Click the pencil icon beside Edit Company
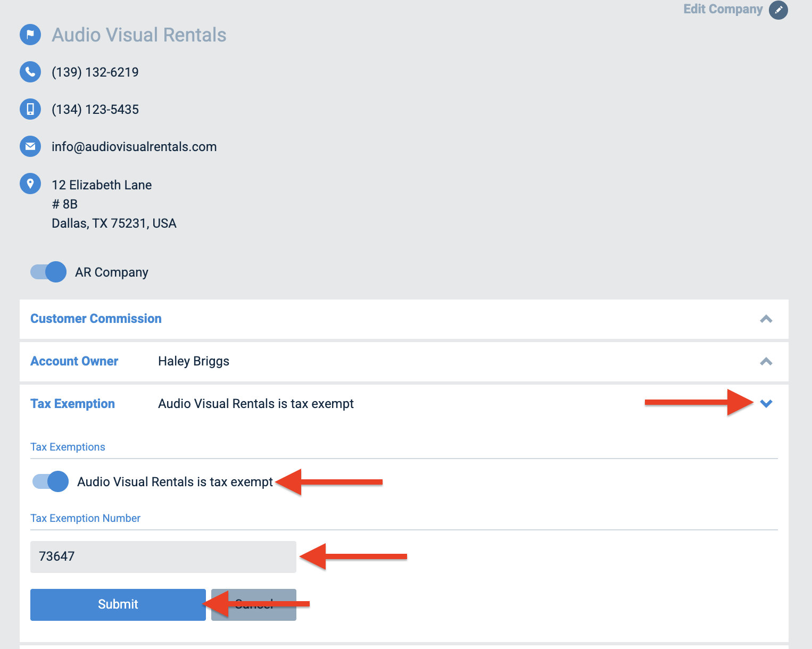The image size is (812, 649). coord(778,10)
